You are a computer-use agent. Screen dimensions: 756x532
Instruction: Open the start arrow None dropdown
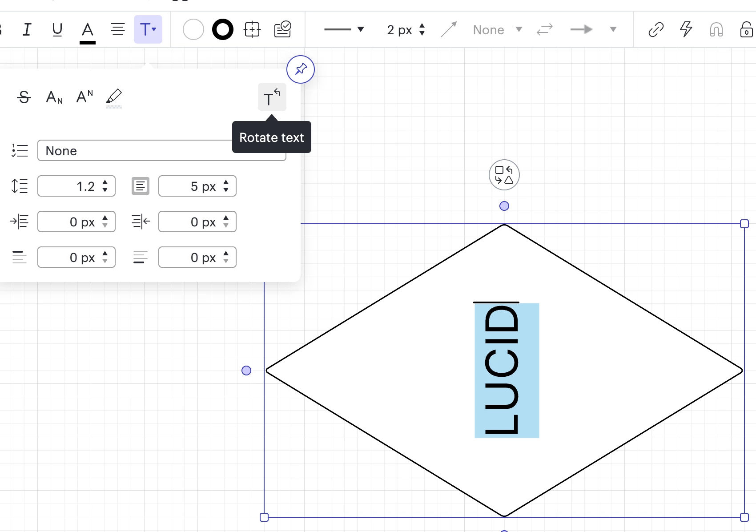497,30
